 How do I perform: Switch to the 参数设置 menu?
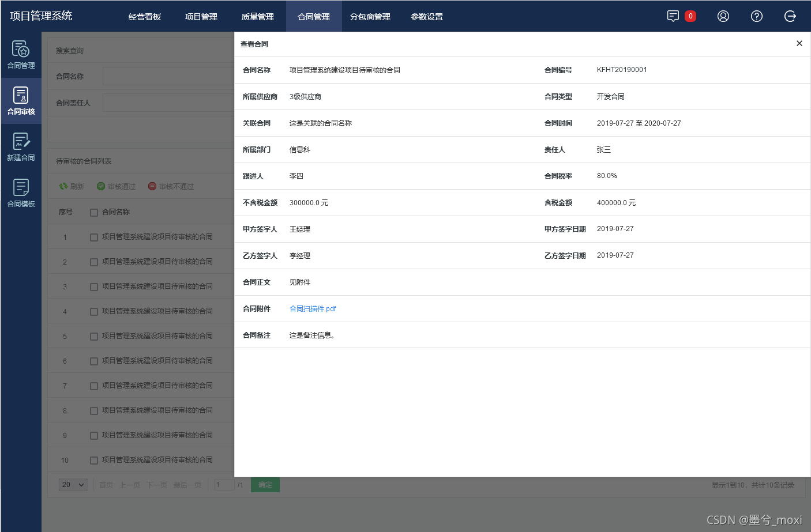coord(426,16)
